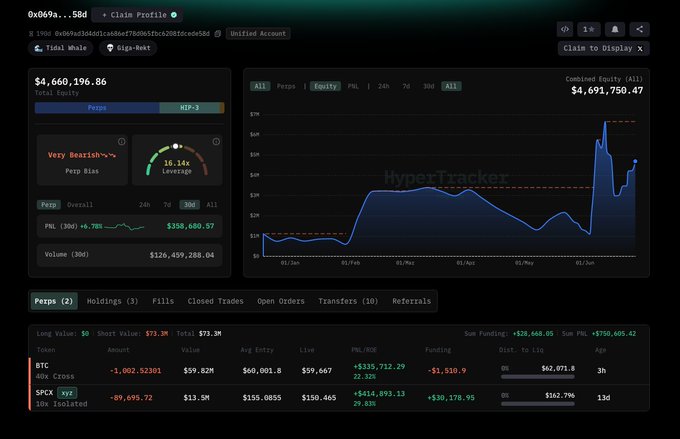Select the All account filter above the chart
This screenshot has height=439, width=680.
click(260, 86)
